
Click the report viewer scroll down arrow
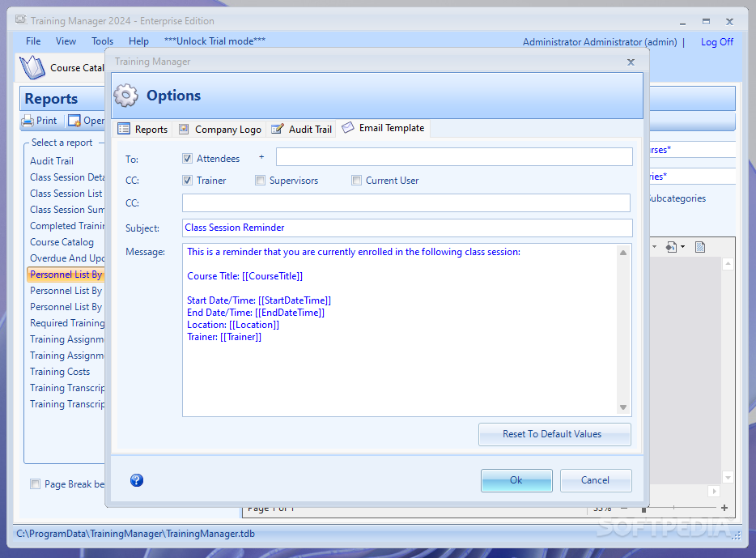point(728,478)
